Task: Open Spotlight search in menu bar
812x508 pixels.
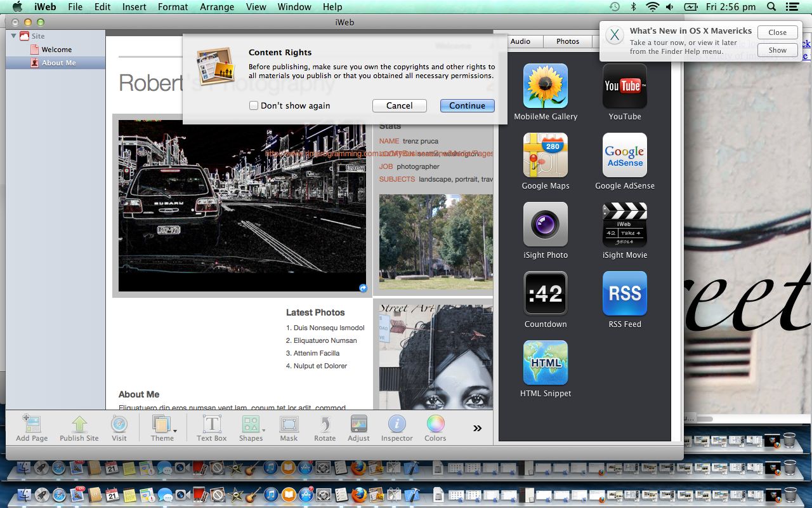Action: coord(771,7)
